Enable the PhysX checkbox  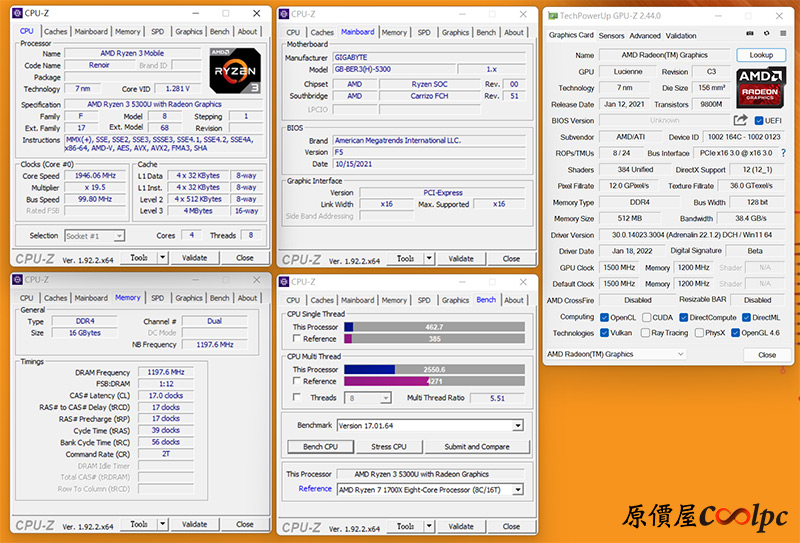pyautogui.click(x=699, y=333)
